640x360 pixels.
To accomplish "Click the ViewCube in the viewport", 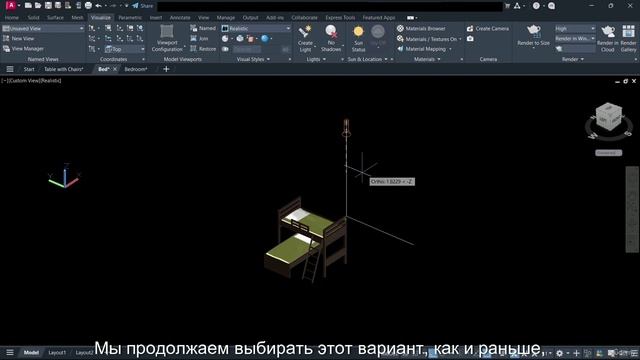I will tap(609, 117).
